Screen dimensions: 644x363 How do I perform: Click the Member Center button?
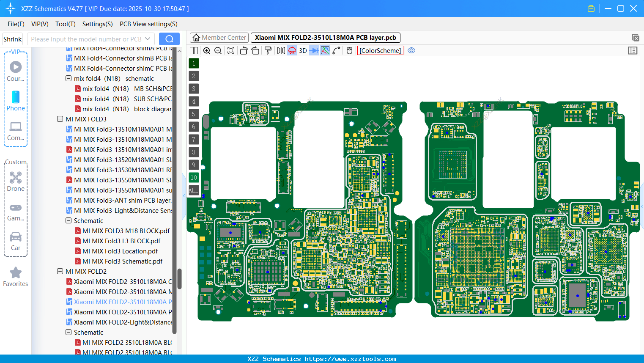[x=219, y=37]
